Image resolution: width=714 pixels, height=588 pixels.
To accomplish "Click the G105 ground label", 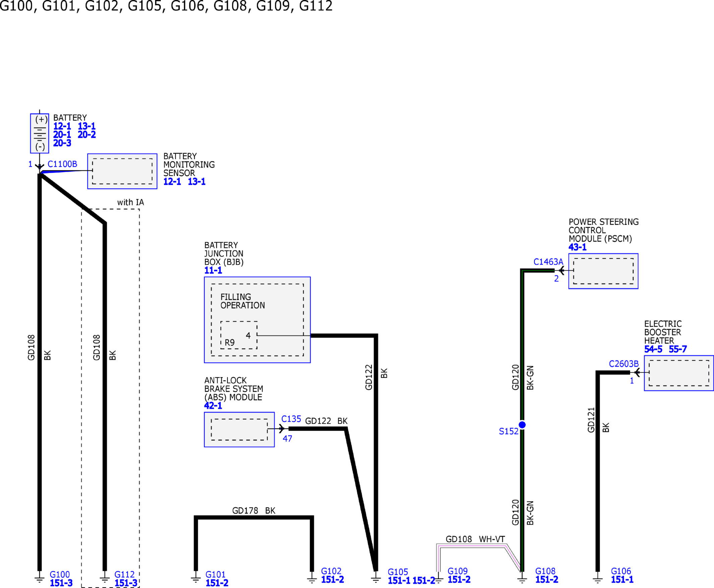I will click(398, 573).
